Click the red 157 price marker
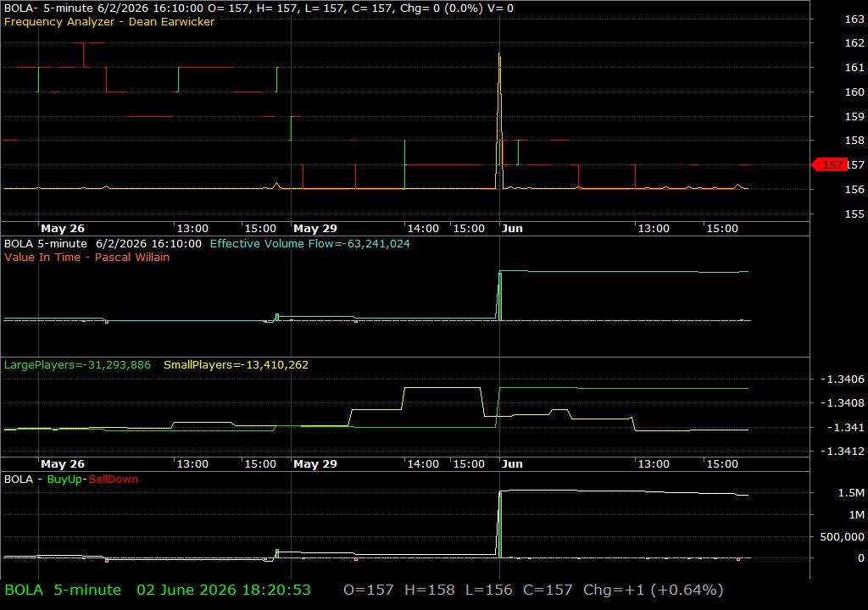 coord(829,165)
